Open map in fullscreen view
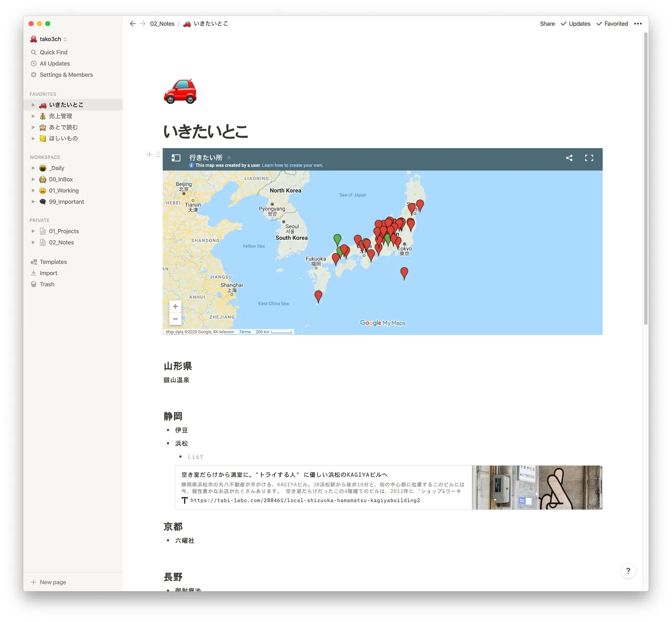Image resolution: width=672 pixels, height=622 pixels. pos(589,158)
